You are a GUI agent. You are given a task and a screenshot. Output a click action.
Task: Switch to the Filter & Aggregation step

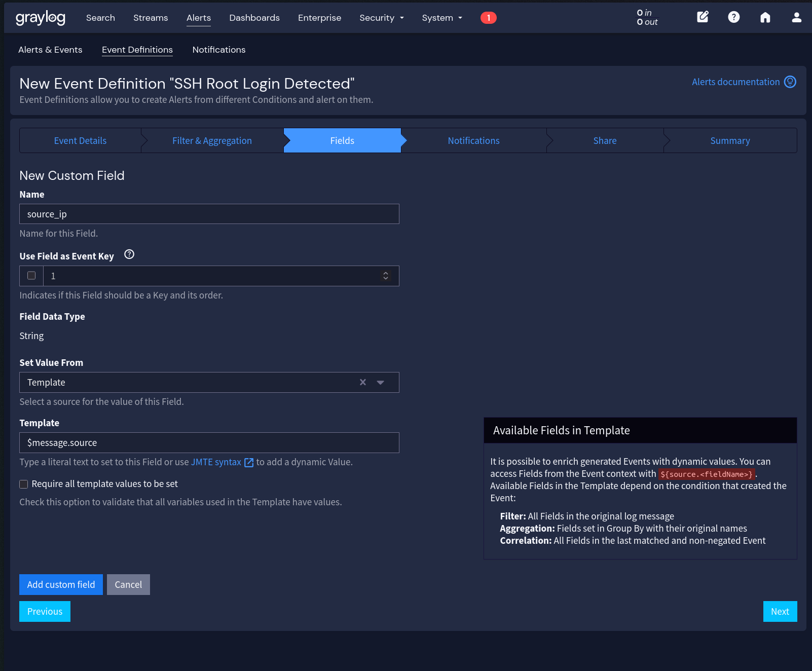(x=212, y=141)
